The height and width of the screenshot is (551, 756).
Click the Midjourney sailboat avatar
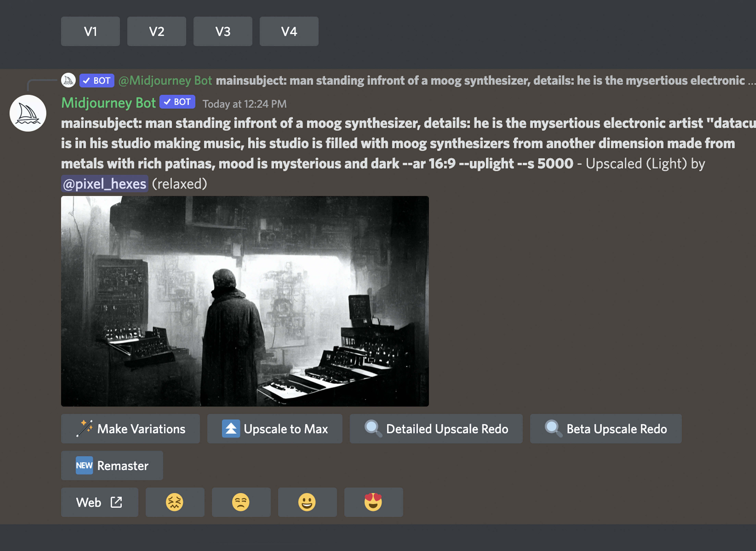pyautogui.click(x=28, y=113)
